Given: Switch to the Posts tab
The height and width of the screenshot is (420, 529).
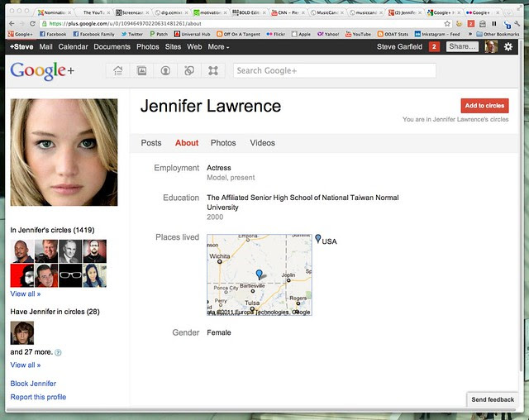Looking at the screenshot, I should [x=151, y=143].
